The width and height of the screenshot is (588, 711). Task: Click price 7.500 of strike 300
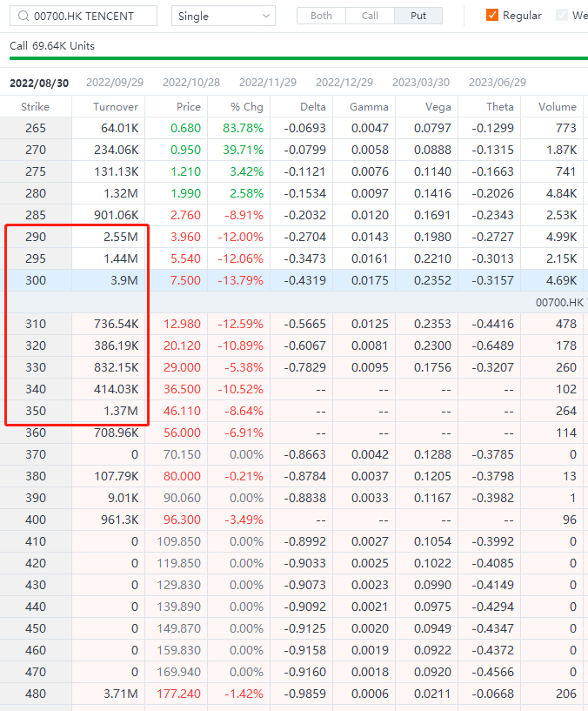tap(185, 281)
